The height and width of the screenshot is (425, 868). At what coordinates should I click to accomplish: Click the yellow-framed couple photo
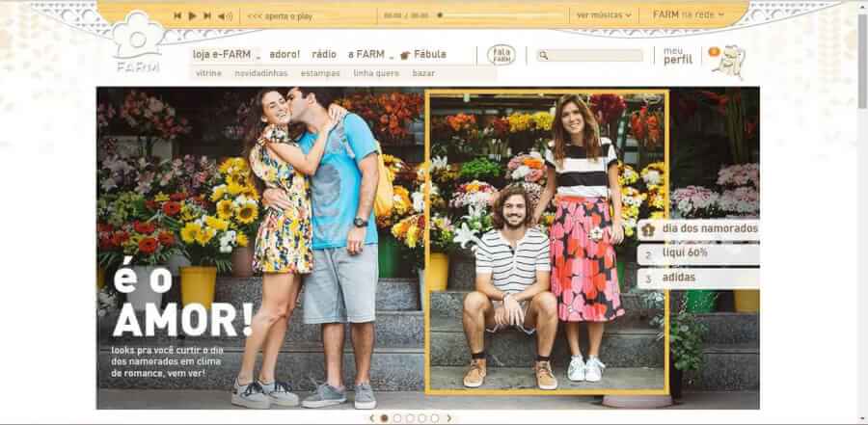pyautogui.click(x=547, y=242)
